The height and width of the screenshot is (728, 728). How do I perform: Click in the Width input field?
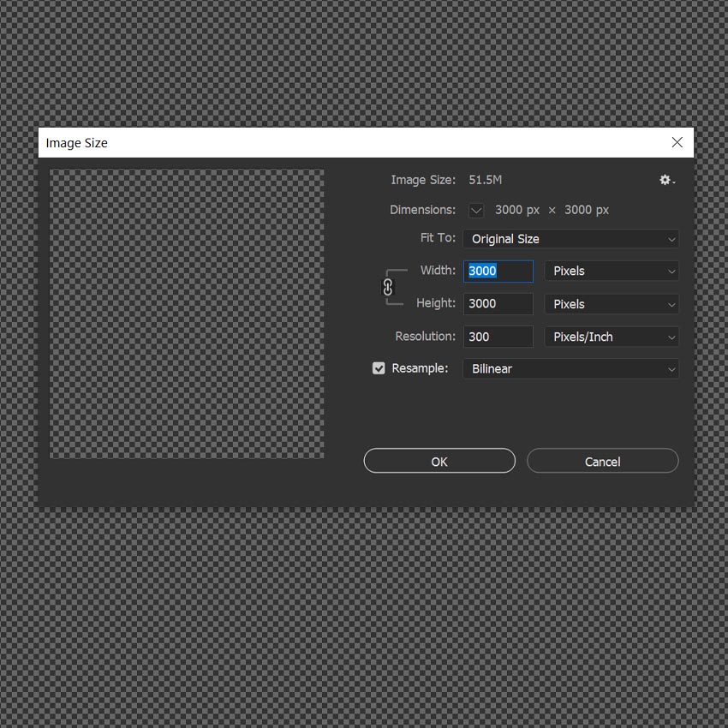[x=498, y=272]
